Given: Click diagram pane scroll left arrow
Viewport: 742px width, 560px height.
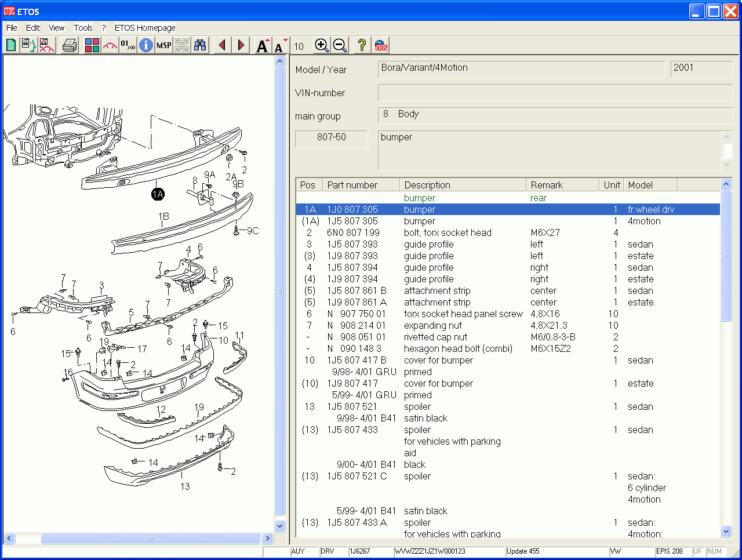Looking at the screenshot, I should 9,539.
